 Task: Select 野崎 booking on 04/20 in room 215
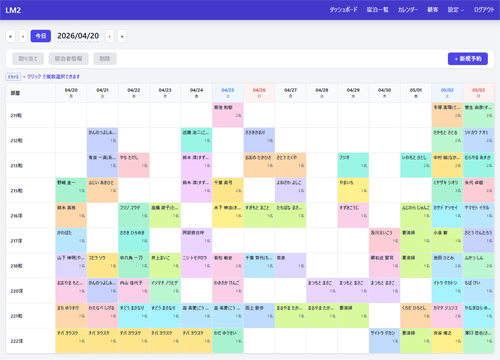(71, 190)
